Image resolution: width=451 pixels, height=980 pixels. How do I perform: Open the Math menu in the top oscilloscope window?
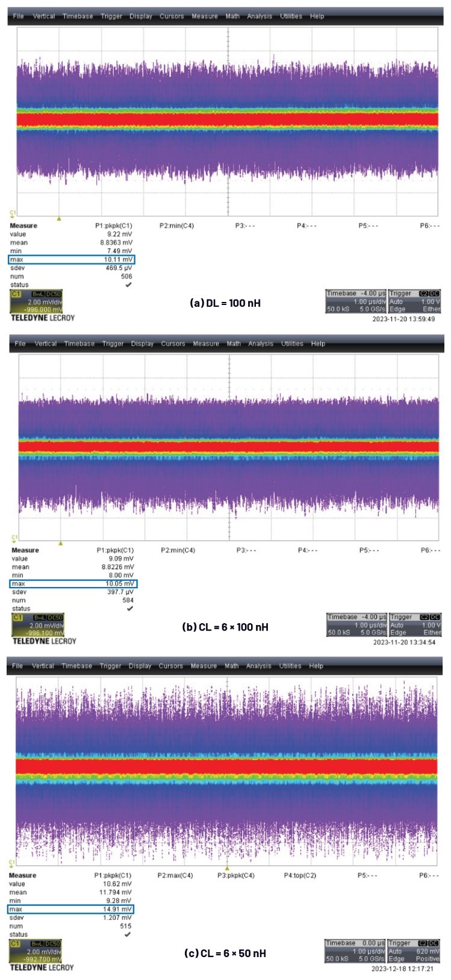tap(232, 16)
